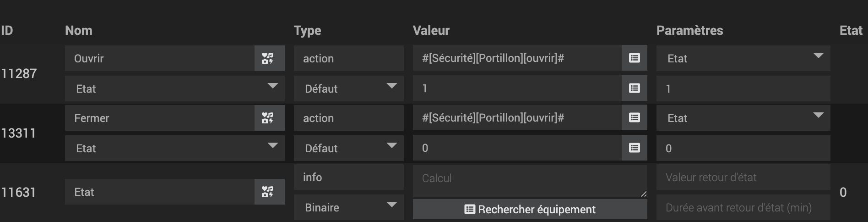
Task: Open Etat parameters dropdown for Ouvrir row
Action: tap(743, 58)
